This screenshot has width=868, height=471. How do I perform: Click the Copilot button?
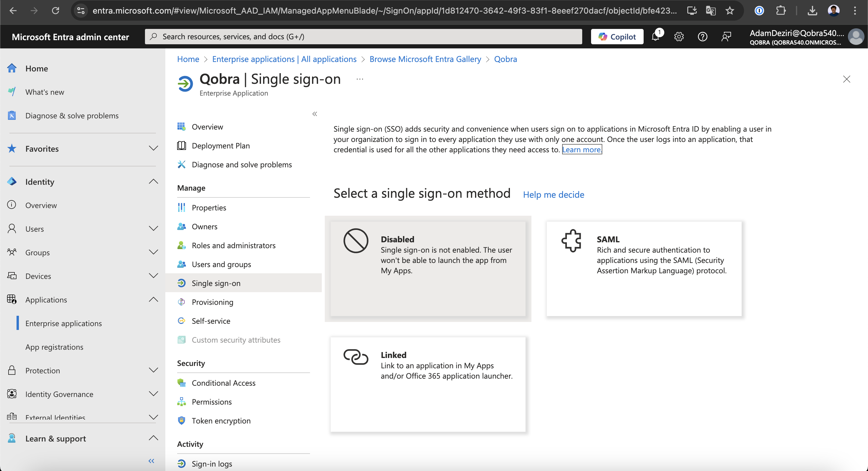tap(617, 36)
